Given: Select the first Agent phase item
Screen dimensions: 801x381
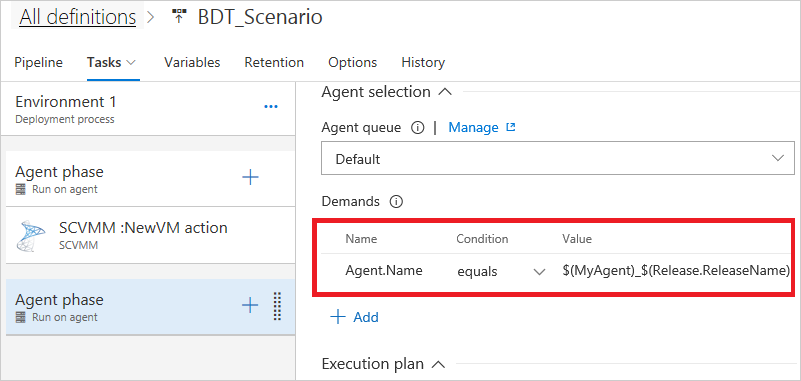Looking at the screenshot, I should coord(150,179).
